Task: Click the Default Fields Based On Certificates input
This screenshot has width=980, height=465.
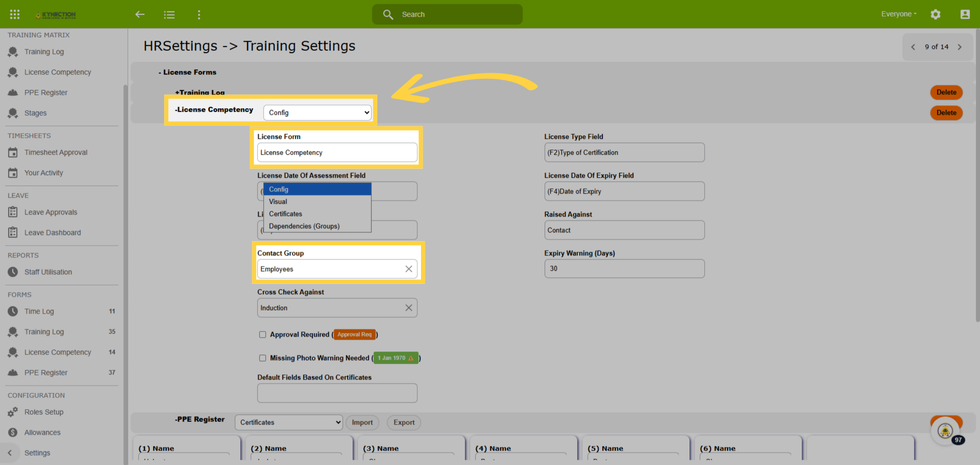Action: tap(337, 393)
